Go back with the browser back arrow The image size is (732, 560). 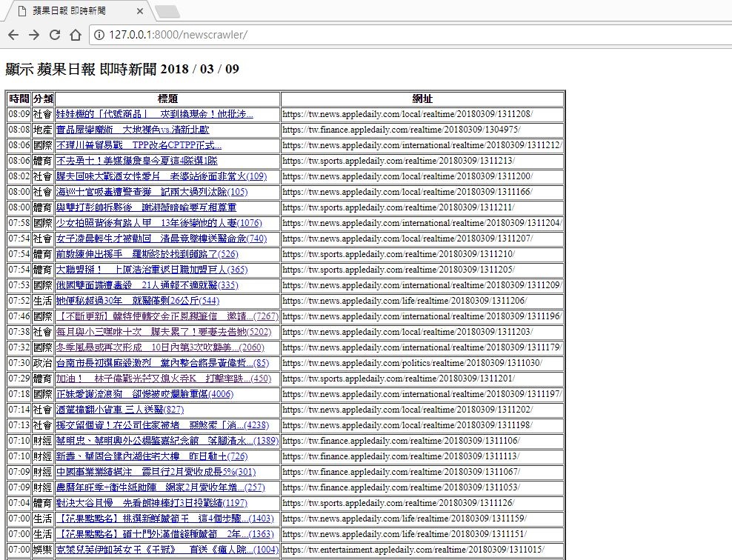click(13, 35)
